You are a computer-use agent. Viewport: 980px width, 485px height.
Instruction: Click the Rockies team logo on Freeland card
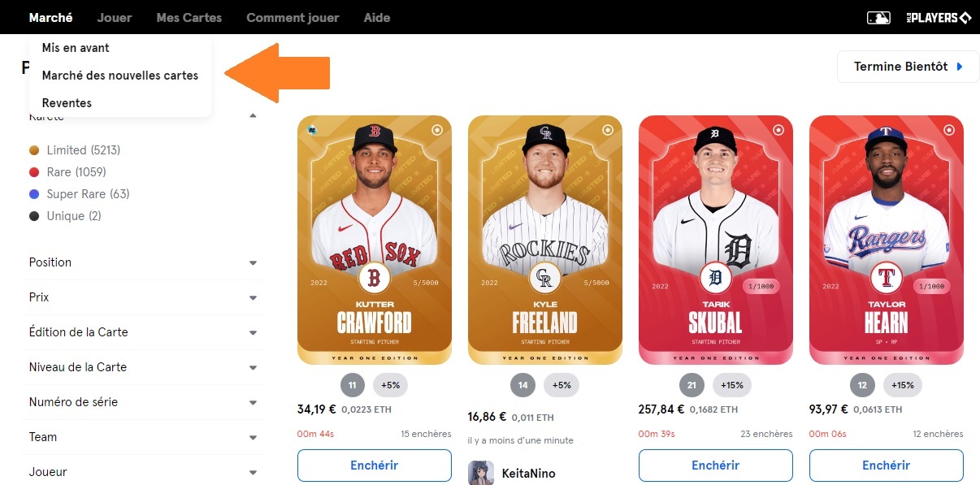(545, 279)
